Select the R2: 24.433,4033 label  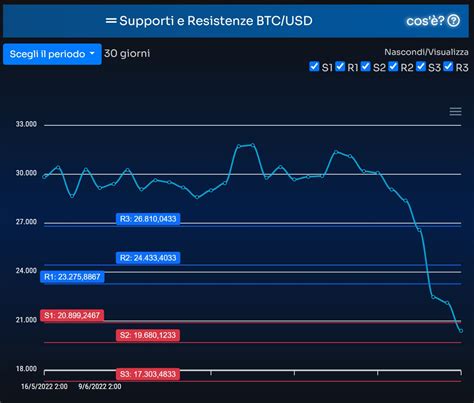point(148,258)
